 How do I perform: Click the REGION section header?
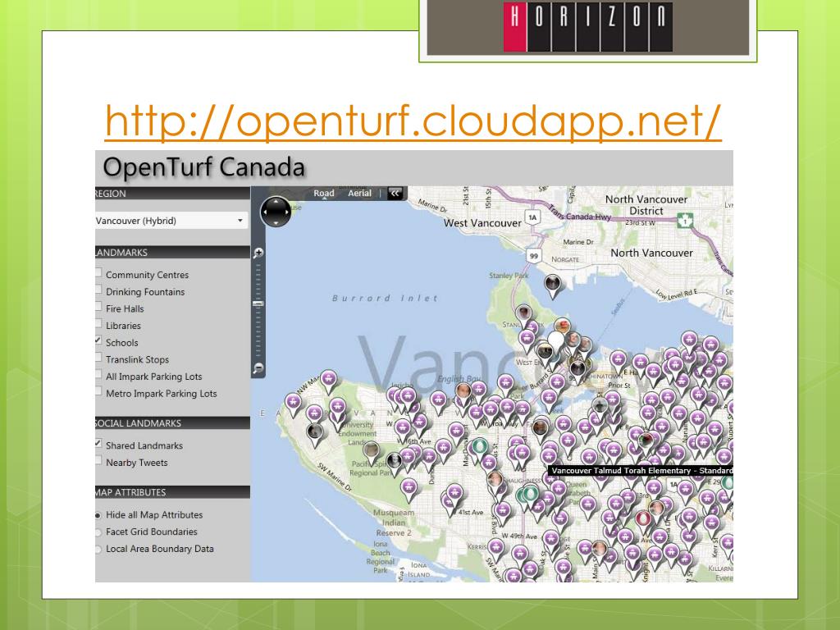(x=172, y=194)
